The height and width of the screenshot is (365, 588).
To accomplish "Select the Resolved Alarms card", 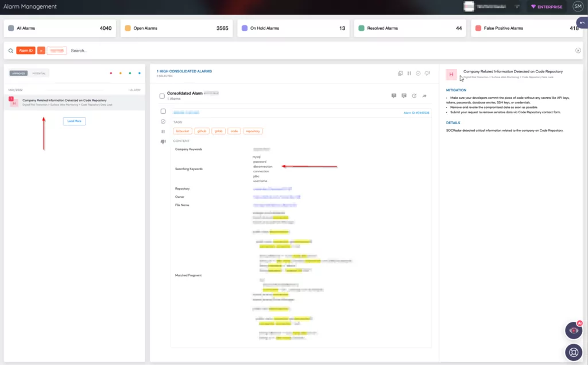I will [x=410, y=28].
